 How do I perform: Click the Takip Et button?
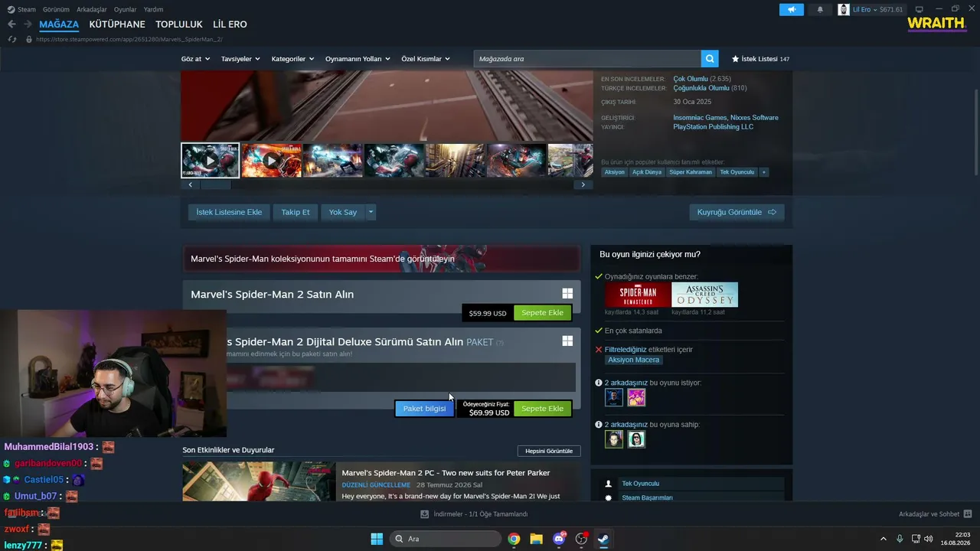click(x=296, y=212)
